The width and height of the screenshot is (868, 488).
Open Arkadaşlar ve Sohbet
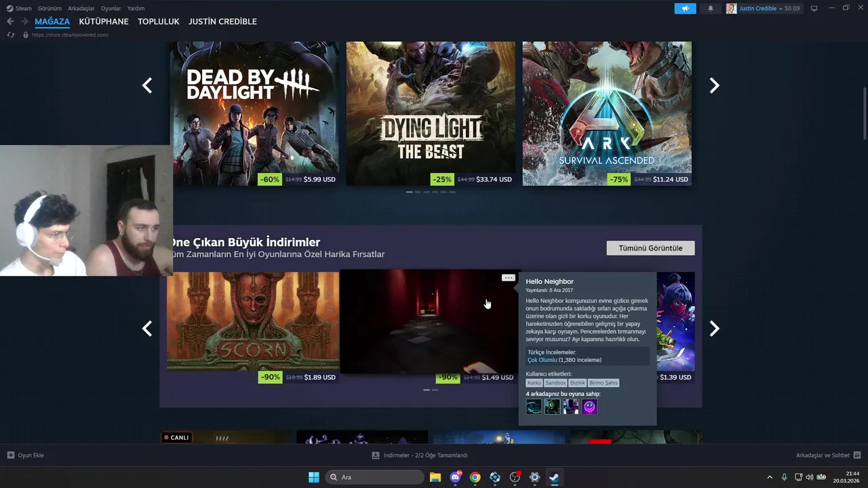823,455
